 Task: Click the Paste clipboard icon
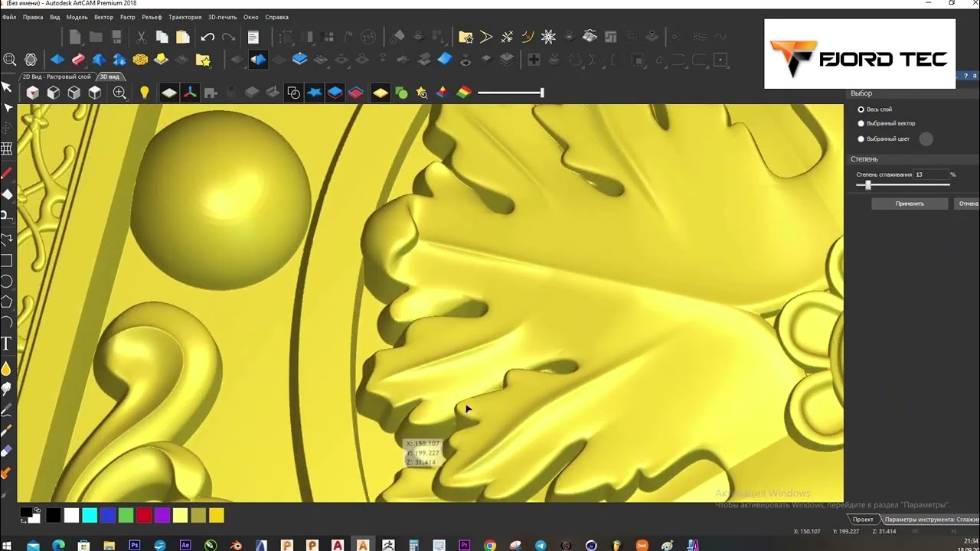click(x=183, y=37)
